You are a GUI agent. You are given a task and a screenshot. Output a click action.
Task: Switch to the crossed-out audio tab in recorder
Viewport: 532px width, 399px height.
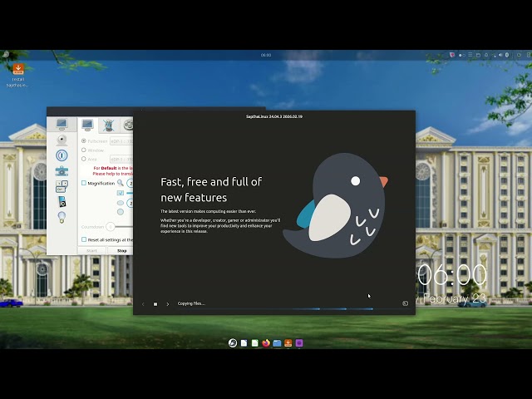click(108, 125)
